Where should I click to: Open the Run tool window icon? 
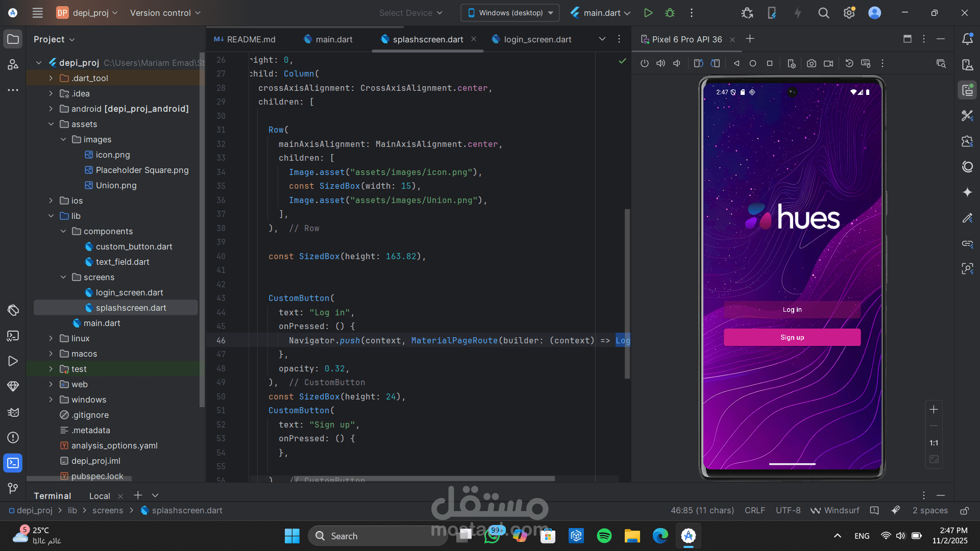click(13, 361)
